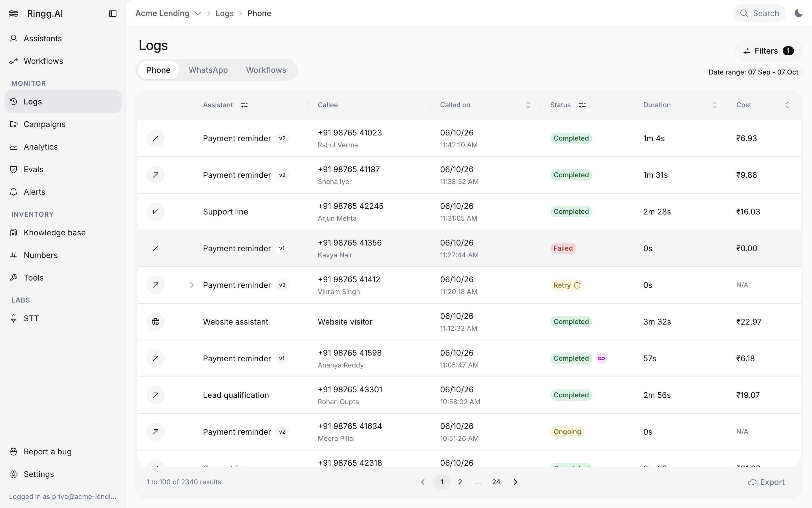The height and width of the screenshot is (508, 812).
Task: Click Retry info icon in Vikram Singh row
Action: tap(577, 285)
